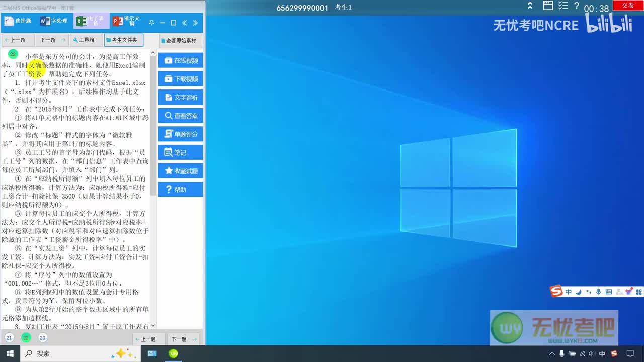Toggle moon half-width icon on Sogou bar
This screenshot has height=362, width=644.
pyautogui.click(x=579, y=292)
